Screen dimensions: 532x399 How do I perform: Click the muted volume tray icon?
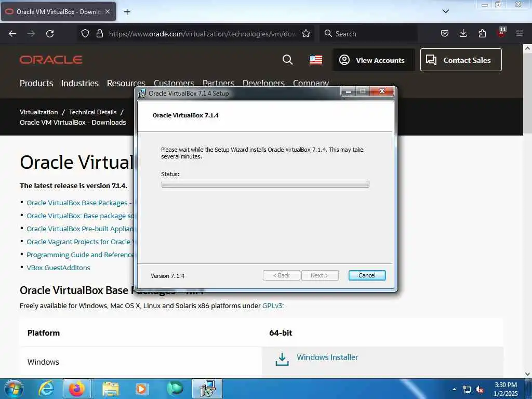coord(480,390)
